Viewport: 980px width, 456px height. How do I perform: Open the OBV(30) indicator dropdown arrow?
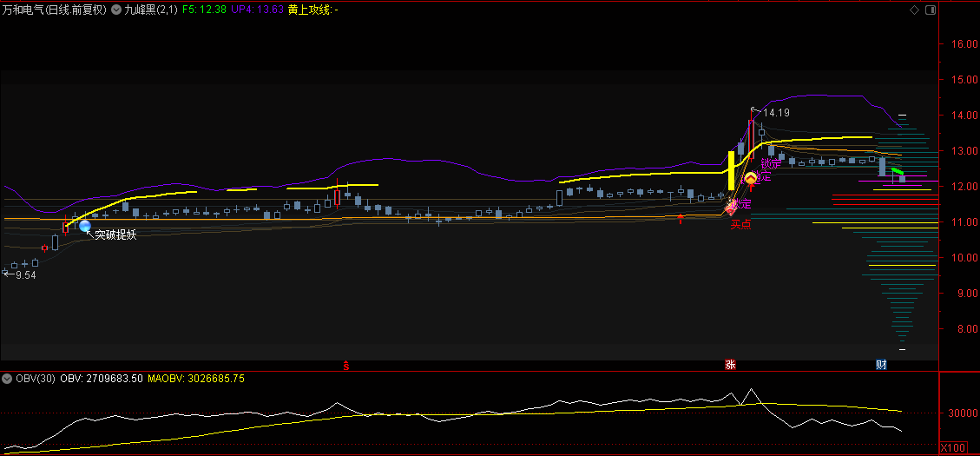click(7, 379)
